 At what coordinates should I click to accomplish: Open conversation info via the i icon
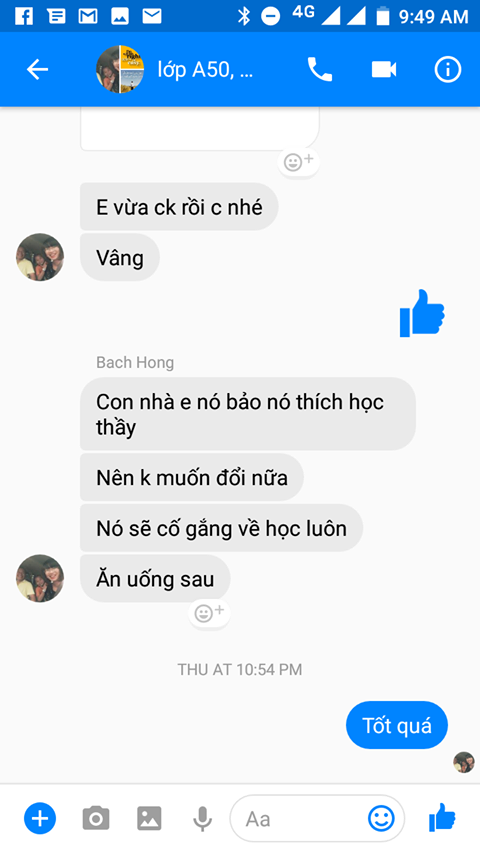click(448, 70)
